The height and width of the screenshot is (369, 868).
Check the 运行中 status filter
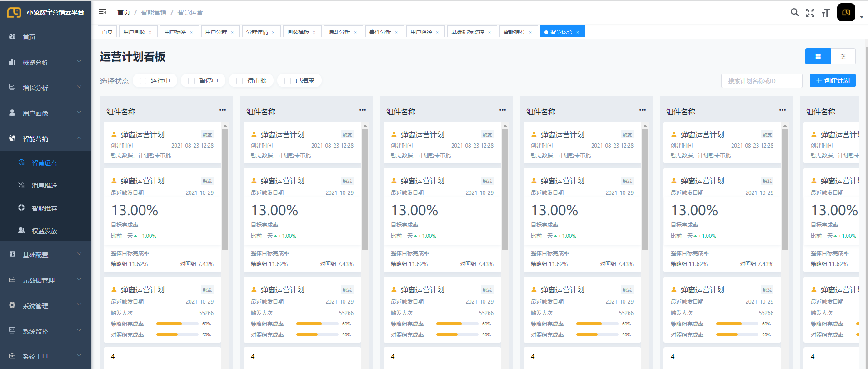(143, 81)
